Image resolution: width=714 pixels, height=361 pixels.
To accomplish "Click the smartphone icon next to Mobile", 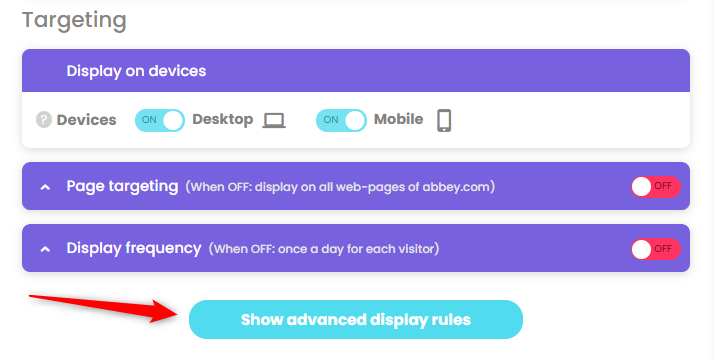I will point(444,121).
